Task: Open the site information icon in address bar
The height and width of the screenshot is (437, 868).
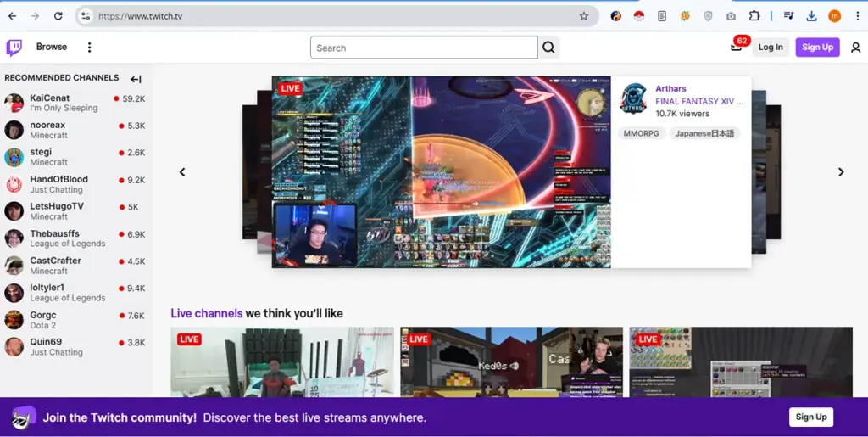Action: pos(86,16)
